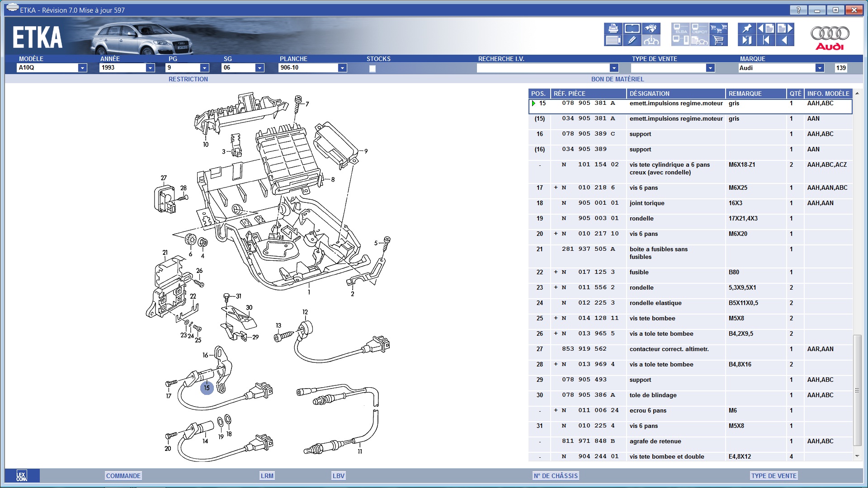
Task: Go to the previous page icon
Action: (766, 28)
